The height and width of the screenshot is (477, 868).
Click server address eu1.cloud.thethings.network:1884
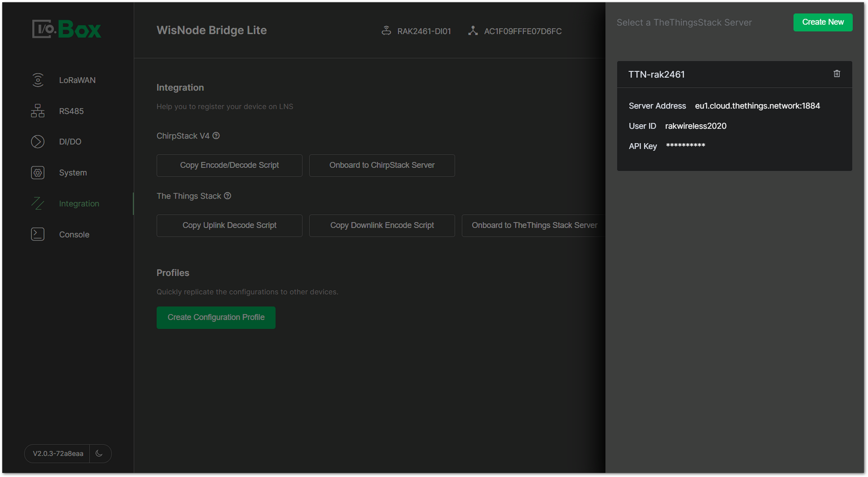point(757,106)
